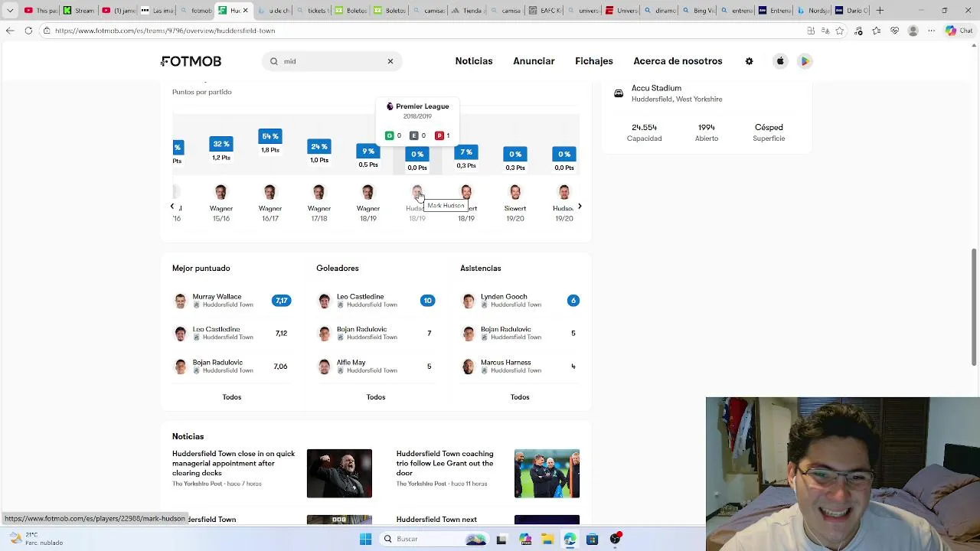The image size is (980, 551).
Task: Open Copilot Chat in browser toolbar
Action: coord(959,31)
